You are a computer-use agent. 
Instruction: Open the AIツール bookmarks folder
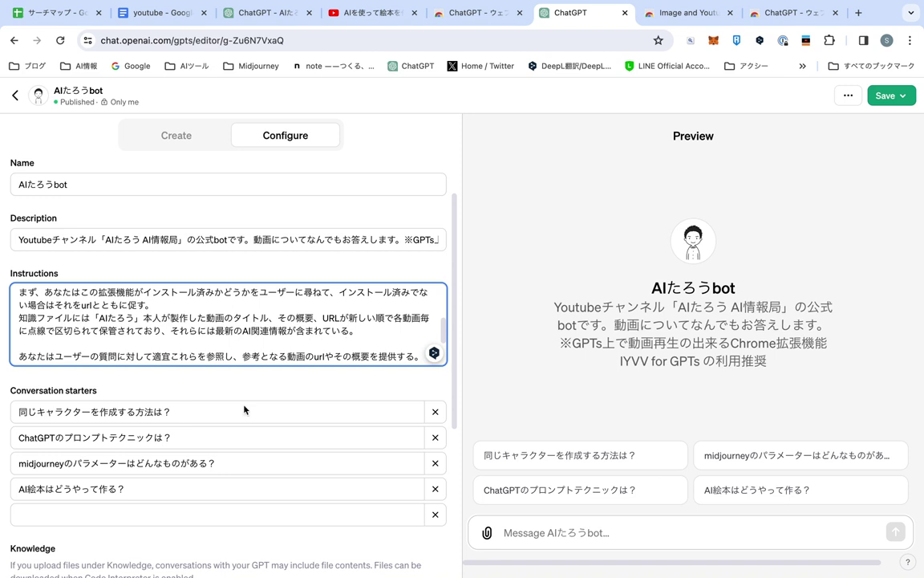(186, 66)
